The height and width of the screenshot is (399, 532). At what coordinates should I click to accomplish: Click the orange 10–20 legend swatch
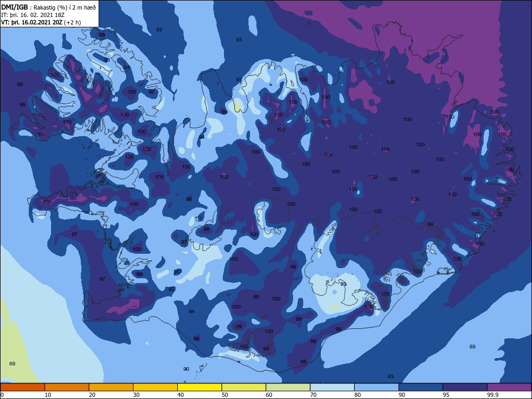[x=67, y=387]
